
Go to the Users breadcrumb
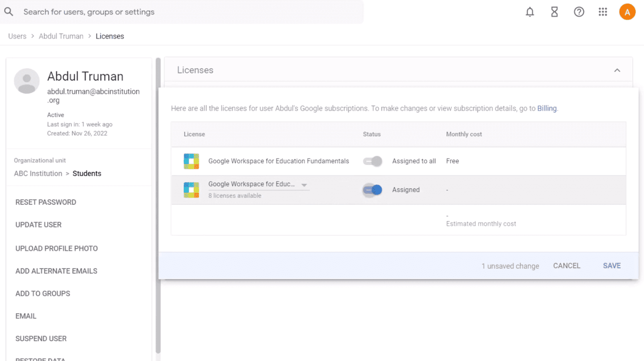17,36
